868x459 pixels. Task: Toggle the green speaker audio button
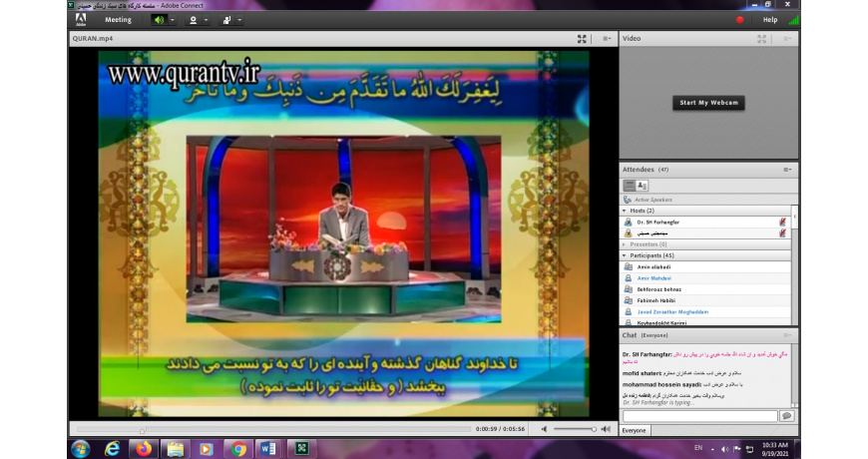159,20
